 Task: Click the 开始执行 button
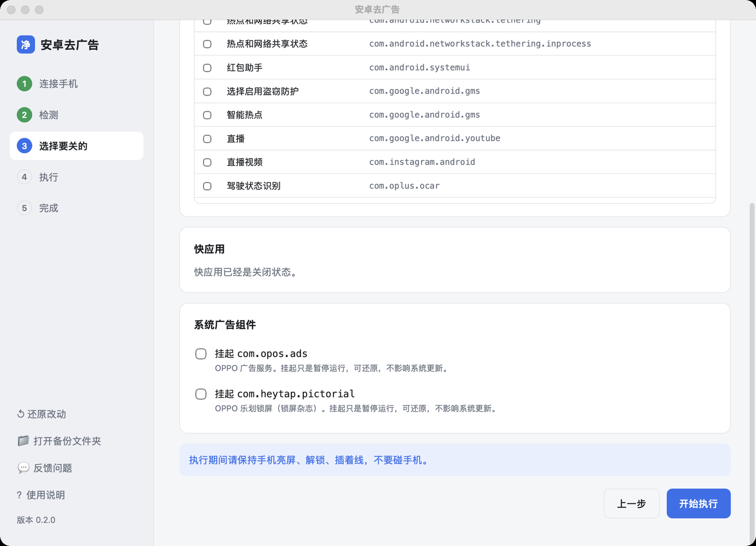[x=699, y=503]
